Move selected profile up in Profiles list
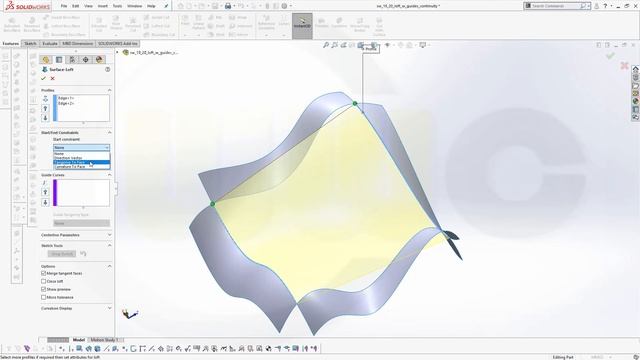 [45, 109]
